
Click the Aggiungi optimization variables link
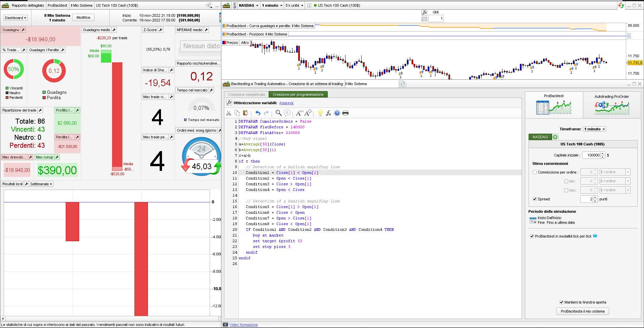coord(286,103)
